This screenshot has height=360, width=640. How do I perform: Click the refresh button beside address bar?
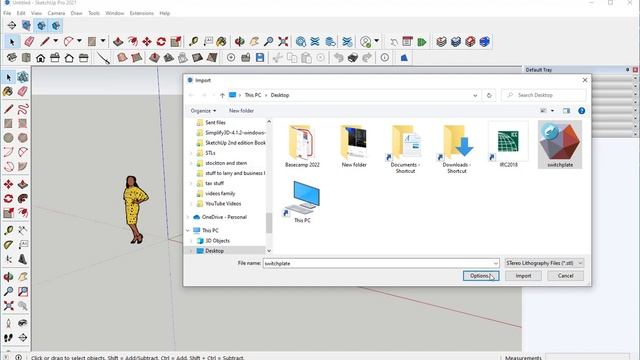pos(489,96)
